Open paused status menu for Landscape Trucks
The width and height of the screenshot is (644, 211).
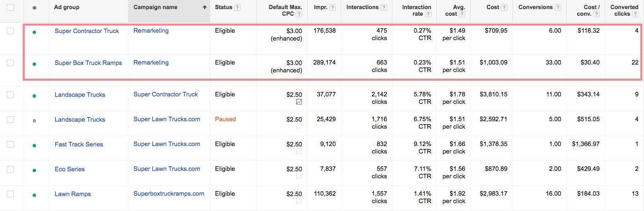tap(34, 121)
